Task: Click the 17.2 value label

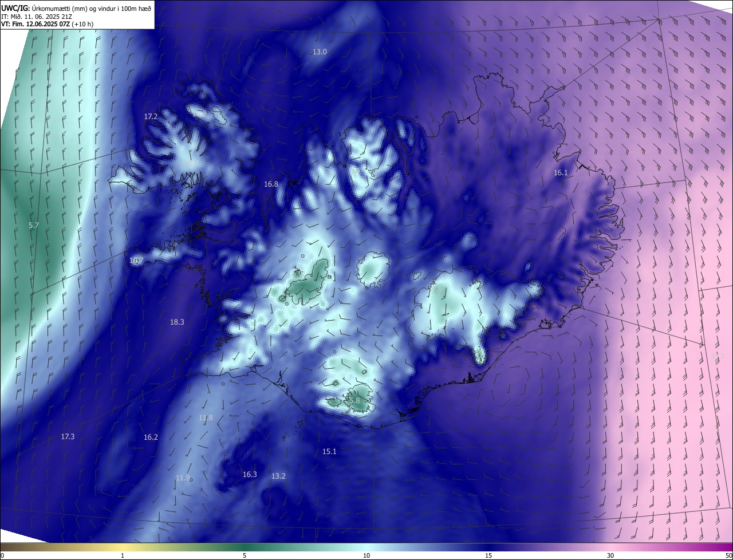Action: point(151,116)
